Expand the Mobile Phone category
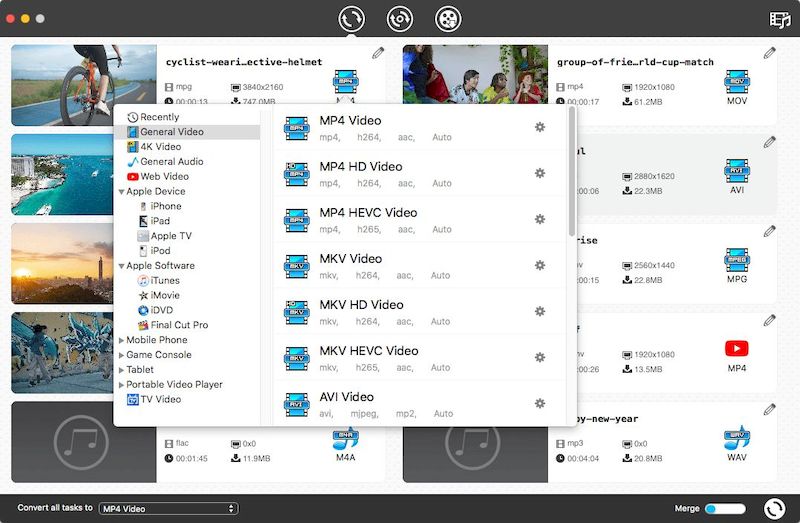Screen dimensions: 800x523 [121, 340]
